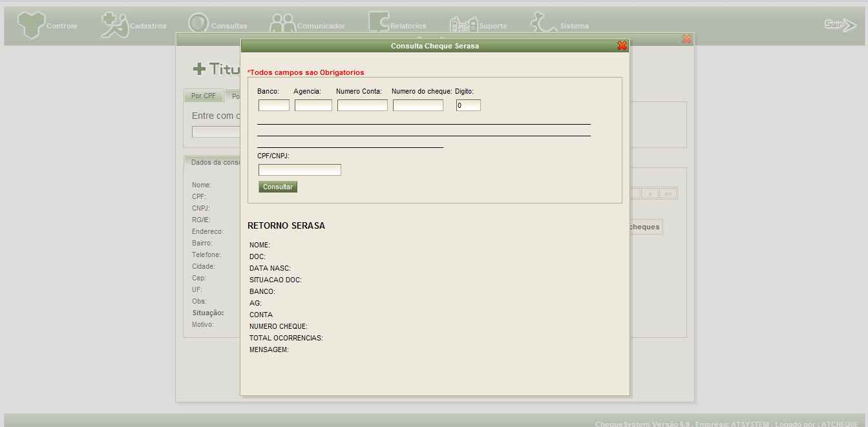Viewport: 868px width, 427px height.
Task: Open the Controle menu icon
Action: click(30, 25)
